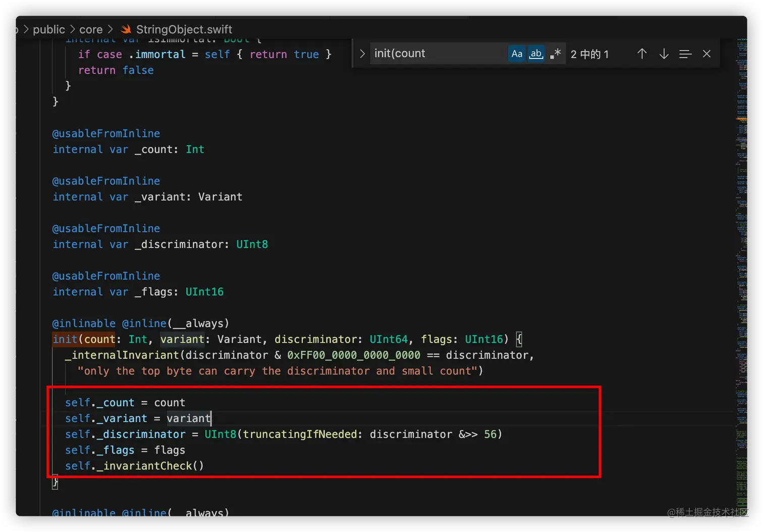Click the "self._invariantCheck()" call
Viewport: 763px width, 532px height.
click(134, 466)
